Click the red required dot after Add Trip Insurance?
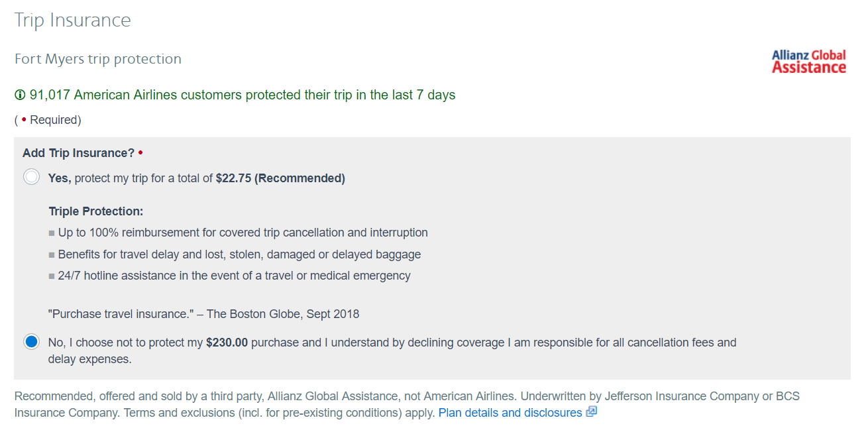 [x=140, y=153]
